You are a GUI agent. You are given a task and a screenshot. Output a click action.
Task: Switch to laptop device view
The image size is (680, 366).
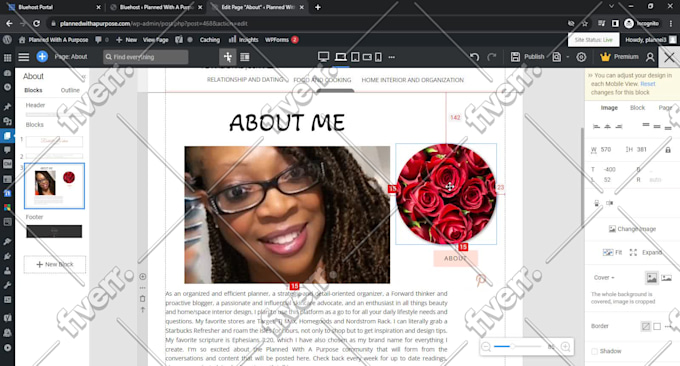pos(341,57)
